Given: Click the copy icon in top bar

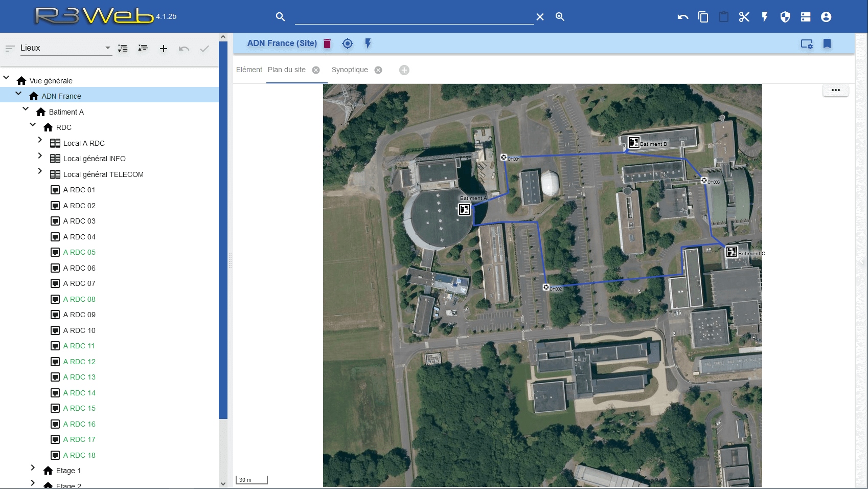Looking at the screenshot, I should pyautogui.click(x=703, y=17).
